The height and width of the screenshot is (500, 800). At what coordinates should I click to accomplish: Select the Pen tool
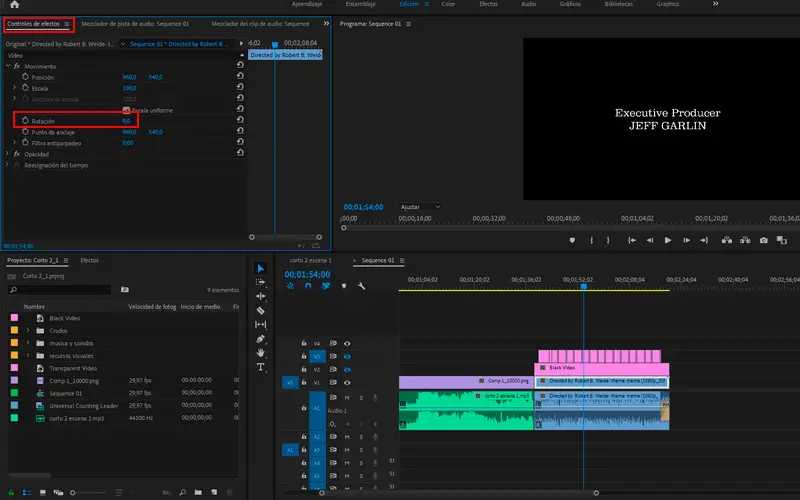point(261,339)
